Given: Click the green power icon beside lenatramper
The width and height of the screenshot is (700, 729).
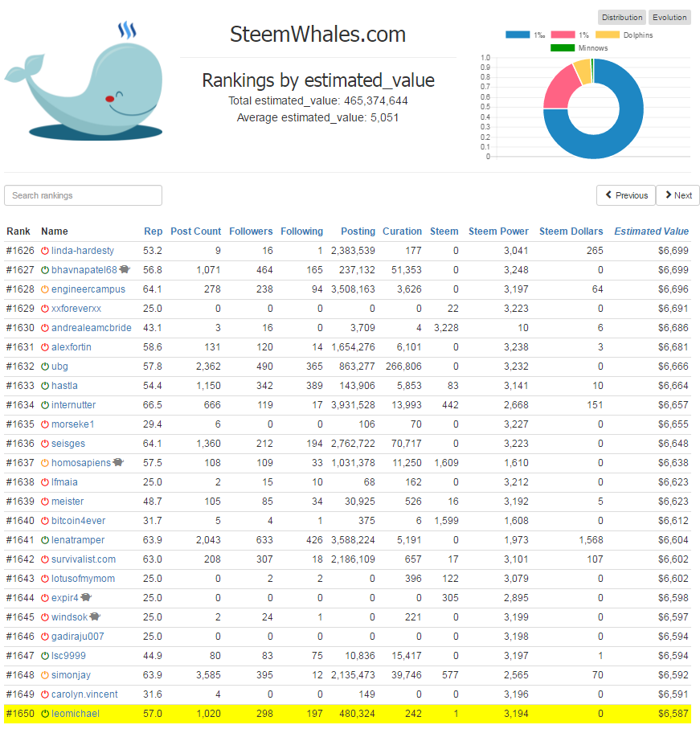Looking at the screenshot, I should (45, 540).
